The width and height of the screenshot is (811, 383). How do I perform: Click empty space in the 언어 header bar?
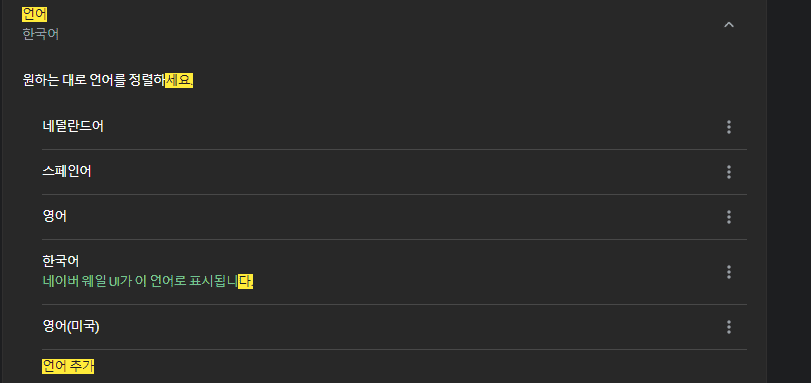pyautogui.click(x=388, y=24)
